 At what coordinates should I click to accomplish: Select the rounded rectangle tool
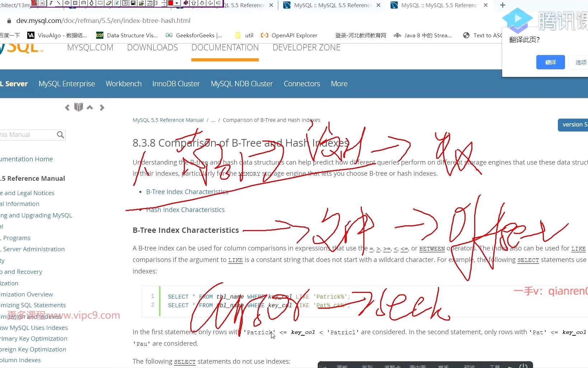tap(84, 3)
